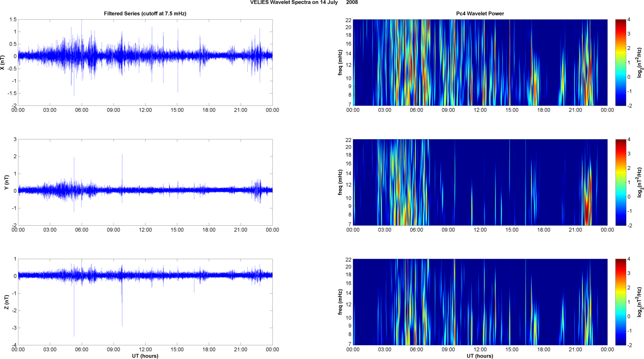Select the "Y (nT)" axis label
This screenshot has width=644, height=359.
[7, 182]
